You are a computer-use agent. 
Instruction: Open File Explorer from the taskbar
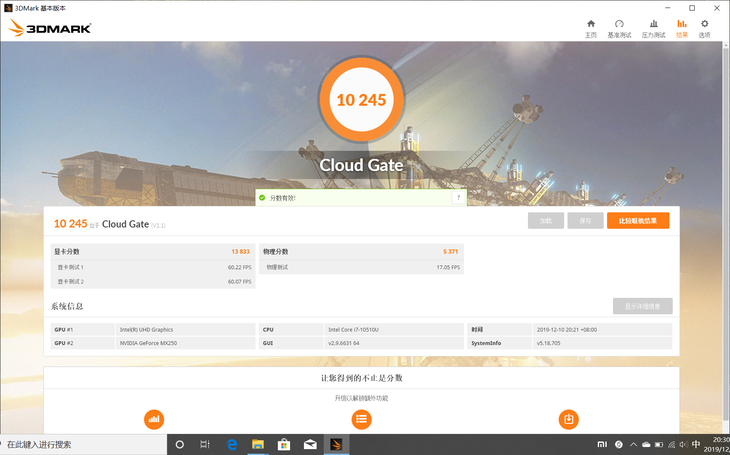(258, 444)
